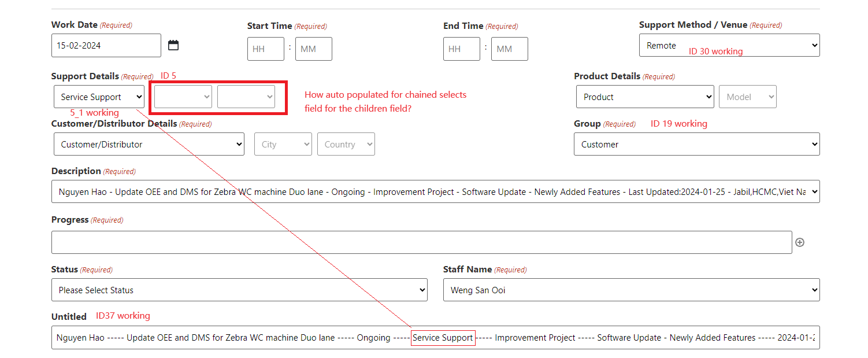Screen dimensions: 868x358
Task: Open the Work Date calendar picker icon
Action: (x=173, y=45)
